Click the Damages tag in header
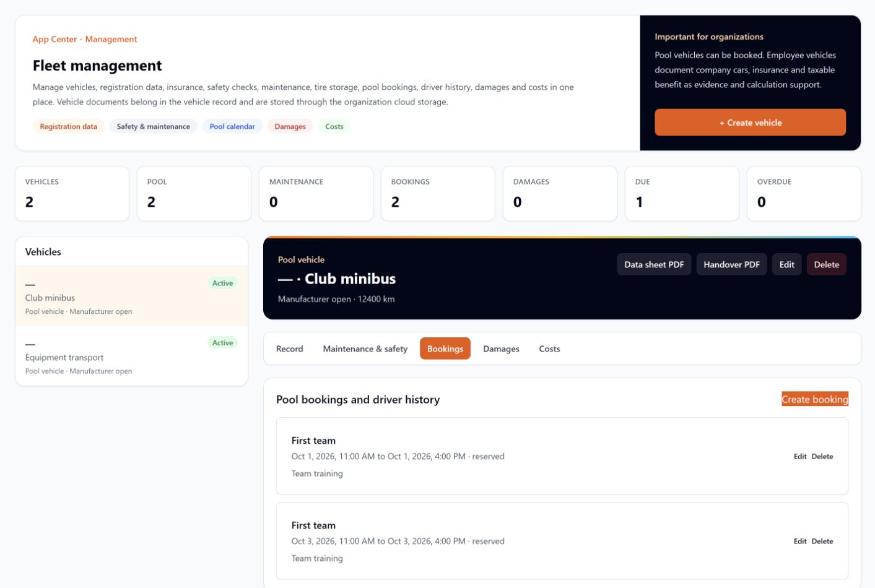This screenshot has height=588, width=875. coord(290,126)
